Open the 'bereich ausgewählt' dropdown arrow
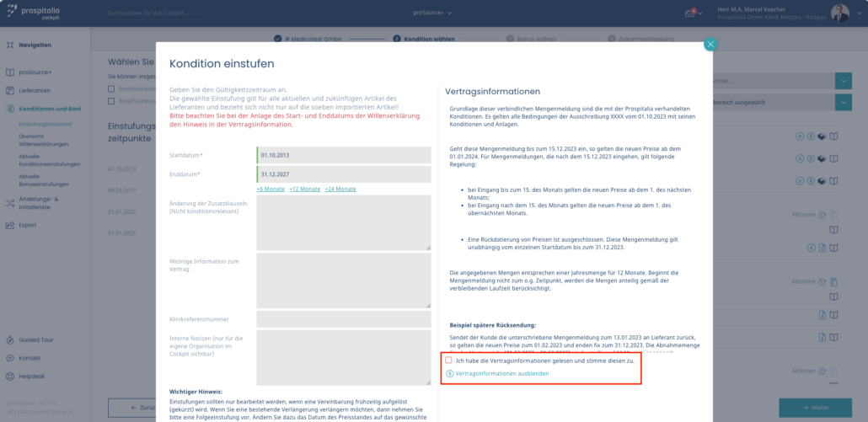This screenshot has height=422, width=868. point(844,102)
